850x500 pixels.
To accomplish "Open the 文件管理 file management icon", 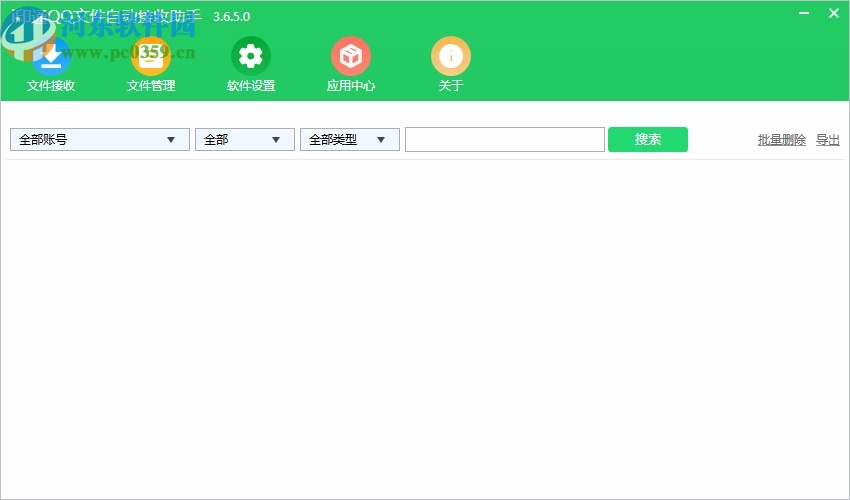I will coord(151,56).
